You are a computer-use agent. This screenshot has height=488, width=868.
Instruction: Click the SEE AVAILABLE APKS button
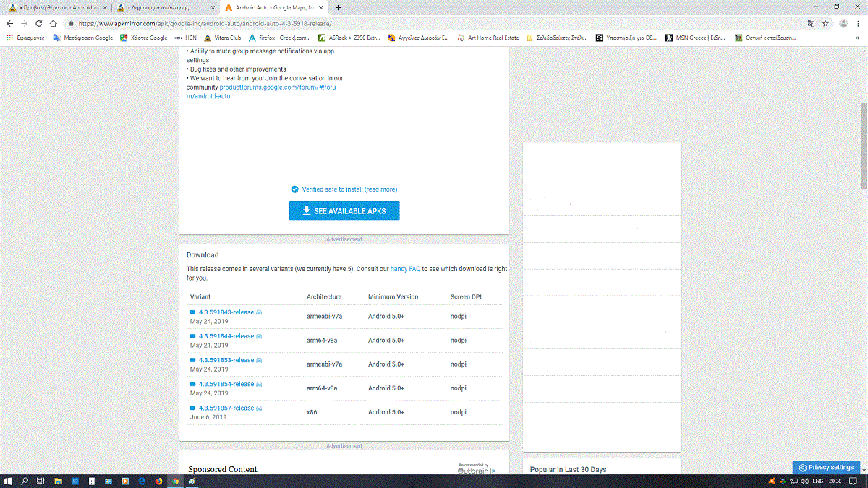344,210
